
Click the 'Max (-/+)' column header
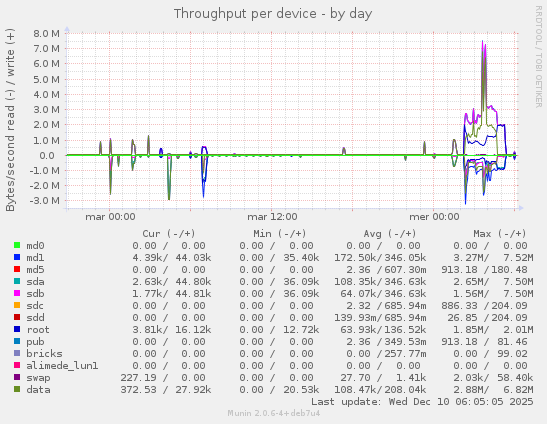point(500,233)
